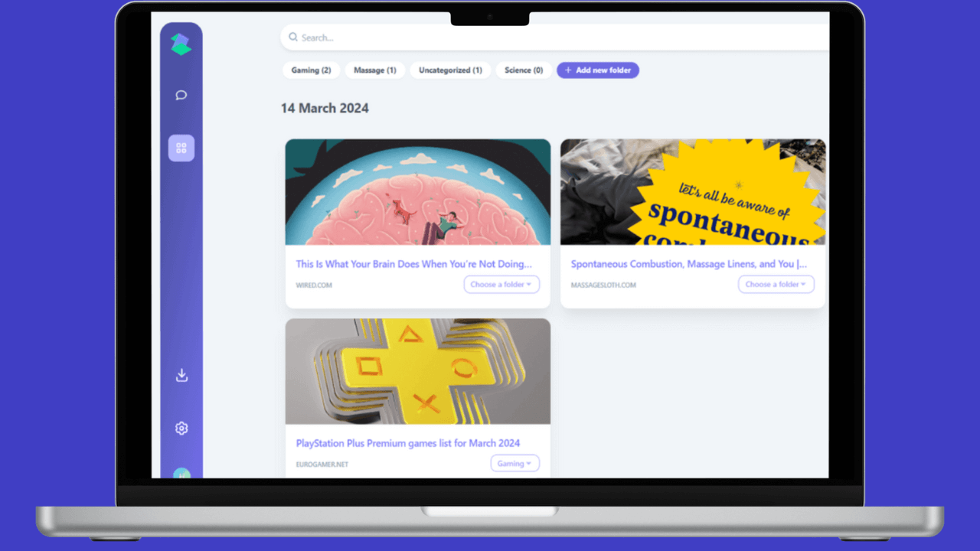The height and width of the screenshot is (551, 980).
Task: Click the magnifying glass search icon
Action: (293, 37)
